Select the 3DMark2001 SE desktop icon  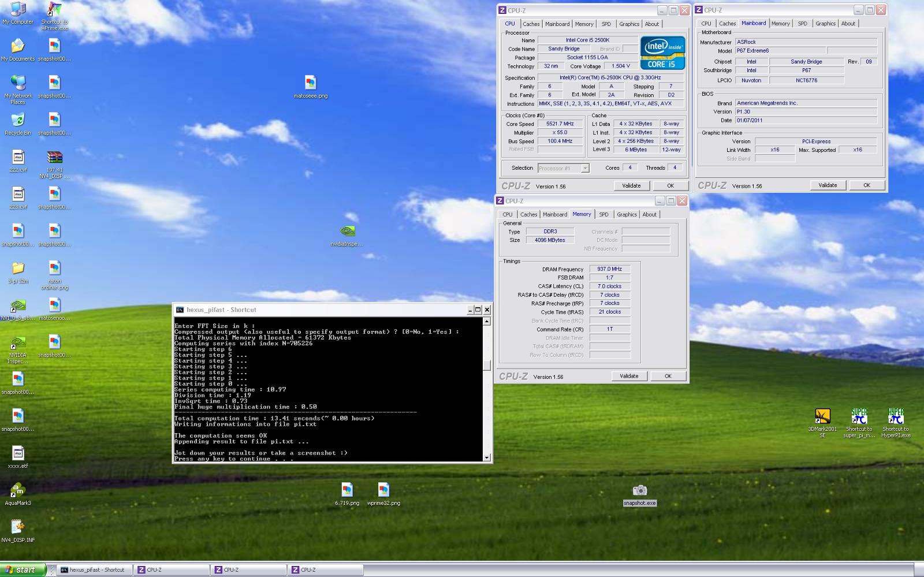point(822,423)
